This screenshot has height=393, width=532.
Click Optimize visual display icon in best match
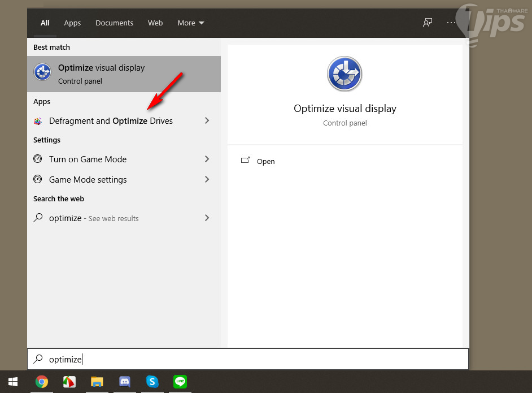(42, 72)
